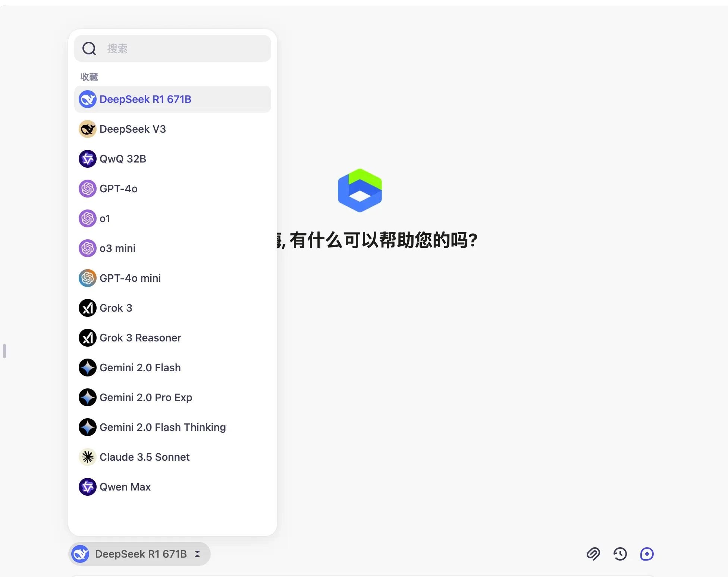Start a new chat with plus bubble icon
Image resolution: width=728 pixels, height=577 pixels.
click(x=647, y=554)
